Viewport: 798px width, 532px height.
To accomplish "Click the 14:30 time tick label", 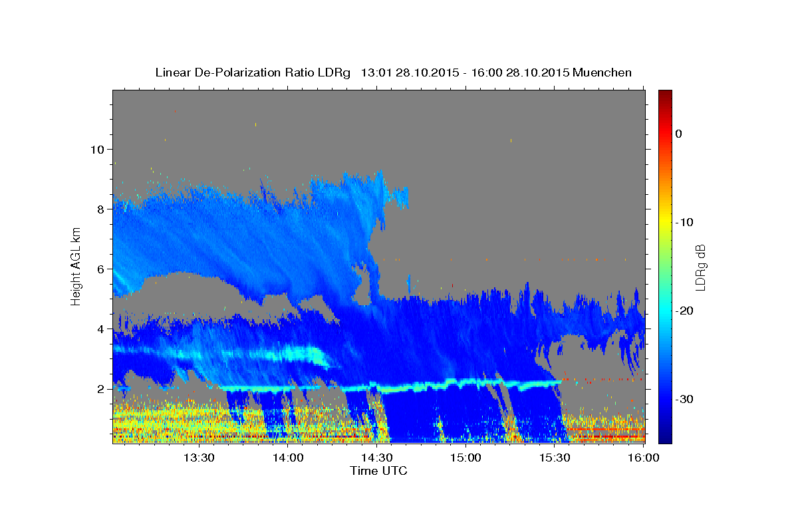I will [376, 458].
